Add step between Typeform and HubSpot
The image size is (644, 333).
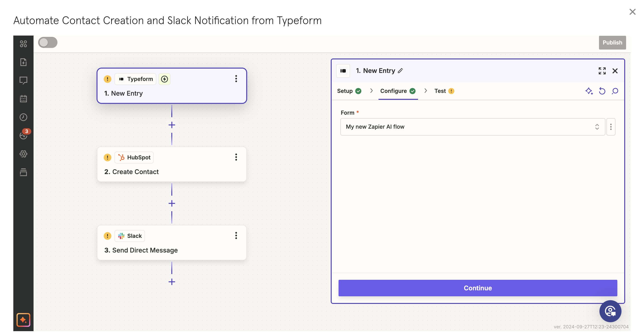click(172, 125)
